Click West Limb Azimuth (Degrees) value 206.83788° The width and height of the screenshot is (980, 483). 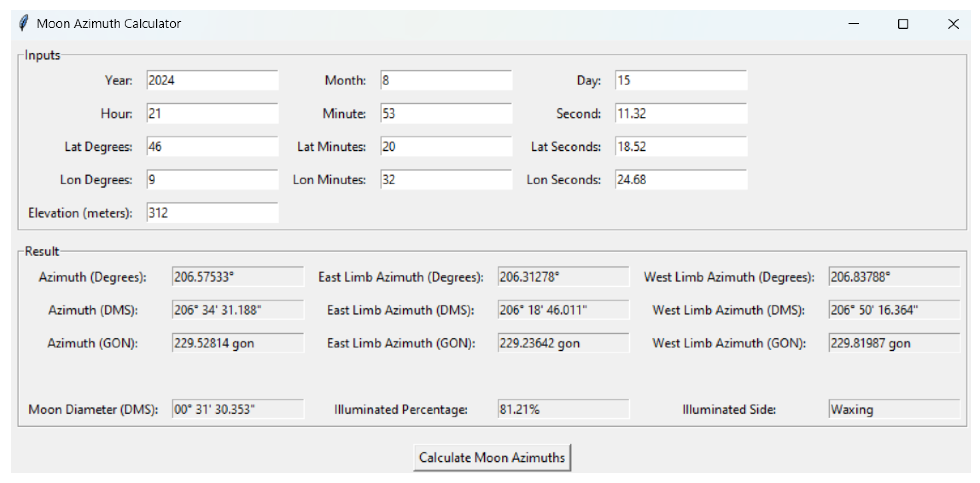click(x=894, y=276)
